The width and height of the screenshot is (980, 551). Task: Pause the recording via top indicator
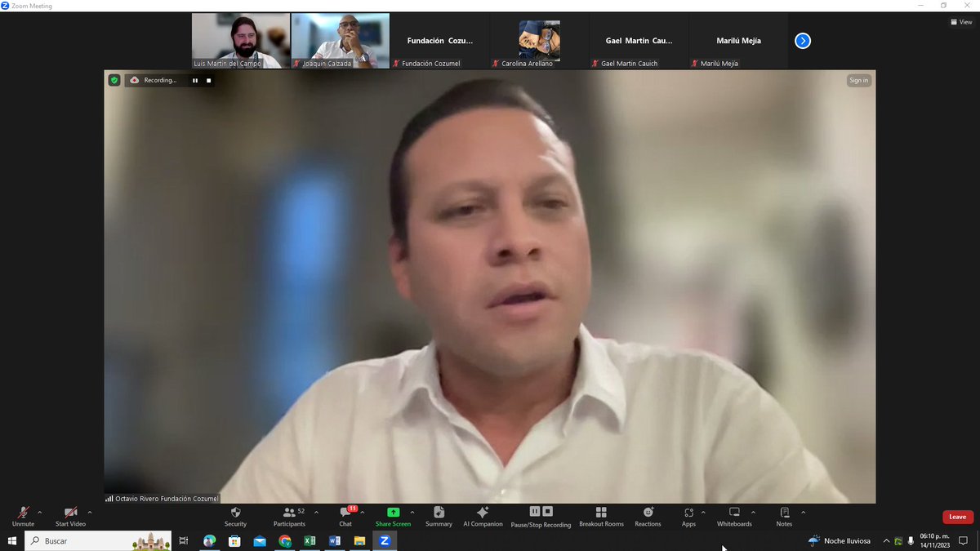195,80
